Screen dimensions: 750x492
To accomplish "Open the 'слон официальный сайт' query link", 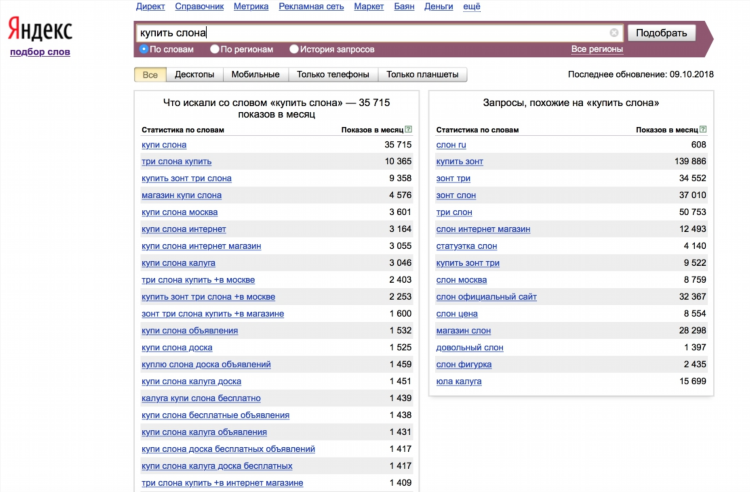I will click(x=486, y=296).
